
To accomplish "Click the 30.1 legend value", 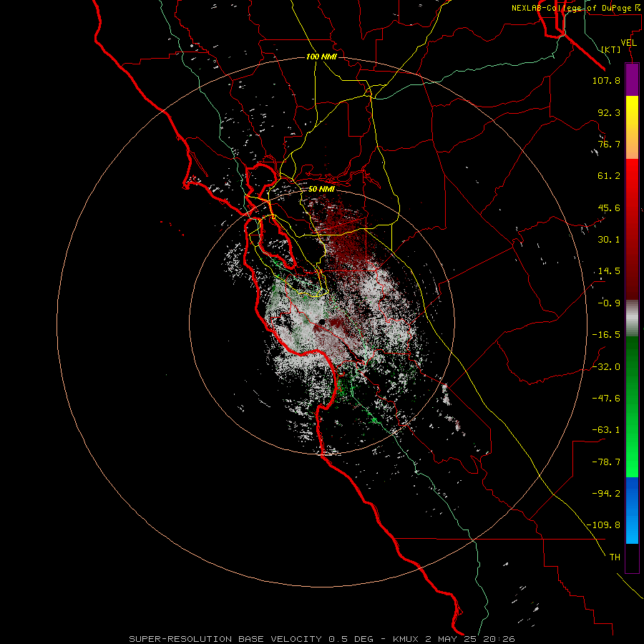I will 609,240.
